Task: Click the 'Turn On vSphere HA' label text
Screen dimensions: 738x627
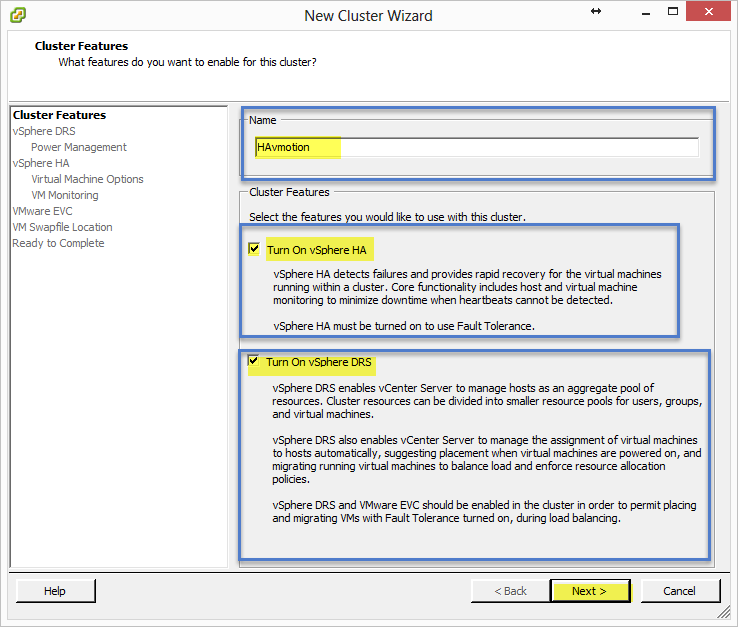Action: (x=317, y=250)
